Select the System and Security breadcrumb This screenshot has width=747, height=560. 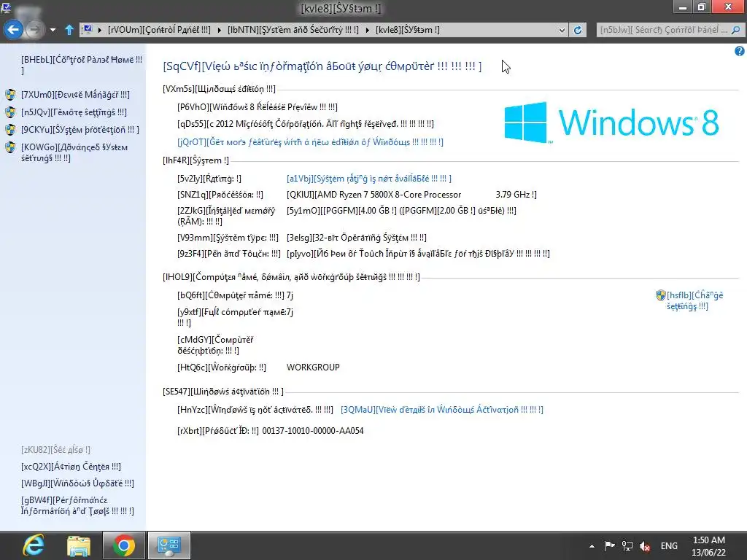click(293, 29)
